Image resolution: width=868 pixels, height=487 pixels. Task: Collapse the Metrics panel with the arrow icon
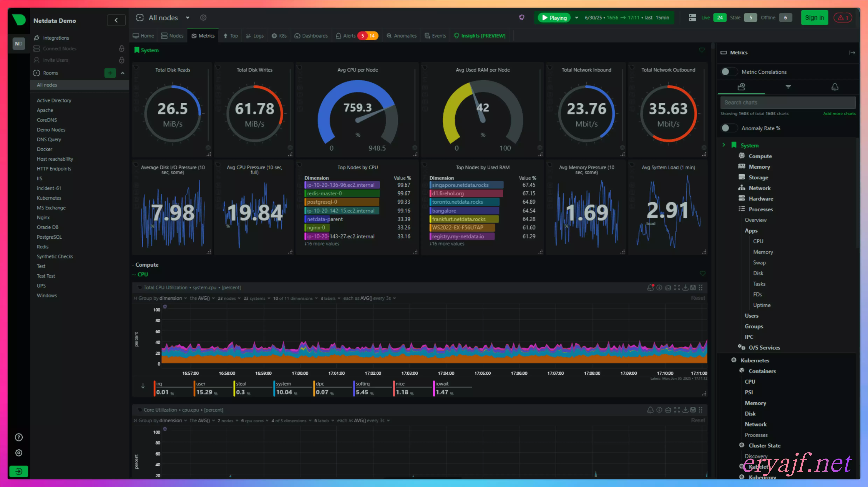[x=852, y=52]
